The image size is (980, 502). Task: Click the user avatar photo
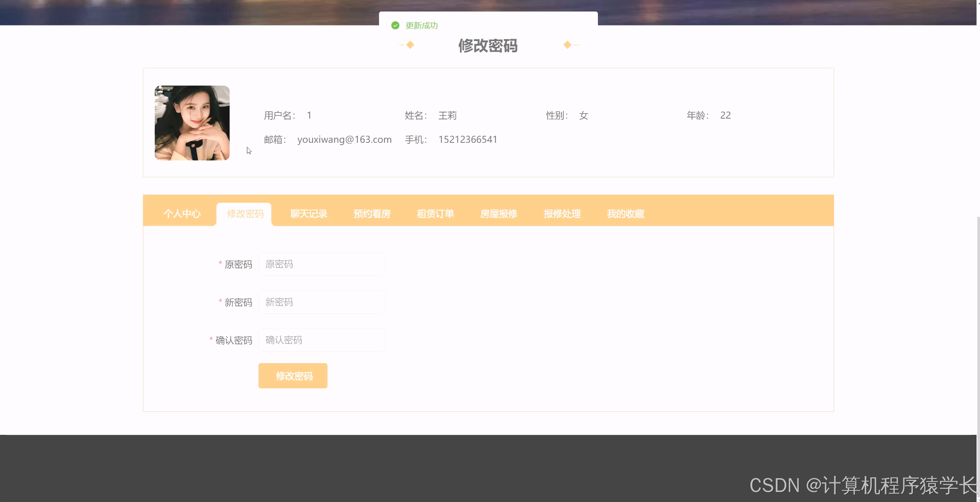[192, 123]
